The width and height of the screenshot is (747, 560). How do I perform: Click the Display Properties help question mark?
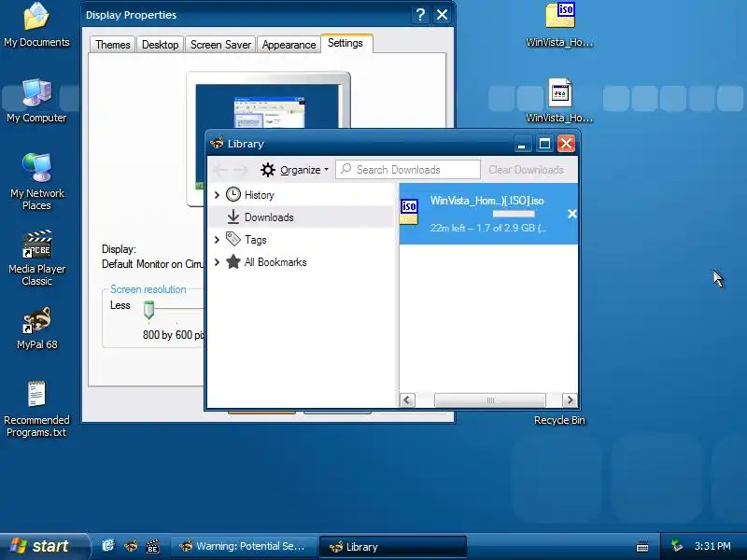(x=419, y=15)
